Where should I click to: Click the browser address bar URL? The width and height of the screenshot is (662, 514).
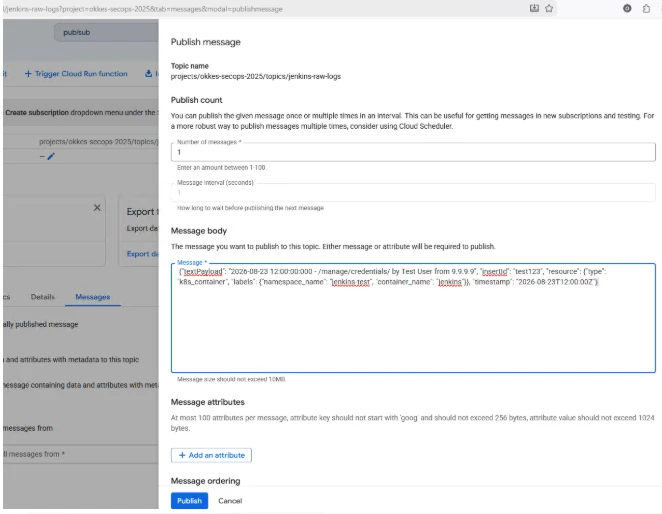[144, 9]
